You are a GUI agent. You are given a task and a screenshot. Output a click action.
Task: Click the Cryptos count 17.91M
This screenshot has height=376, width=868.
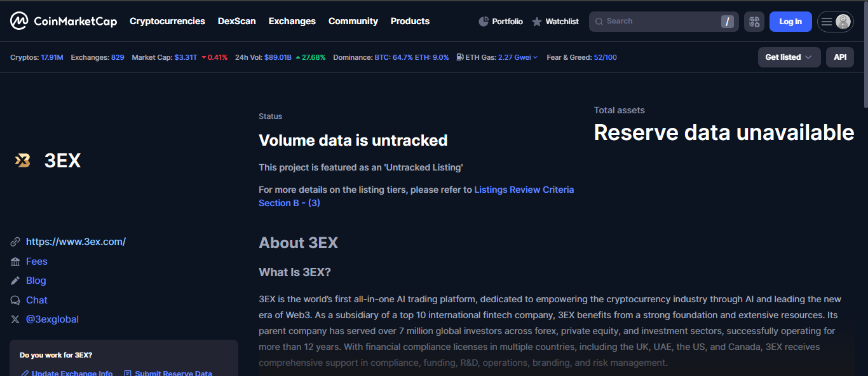click(52, 57)
